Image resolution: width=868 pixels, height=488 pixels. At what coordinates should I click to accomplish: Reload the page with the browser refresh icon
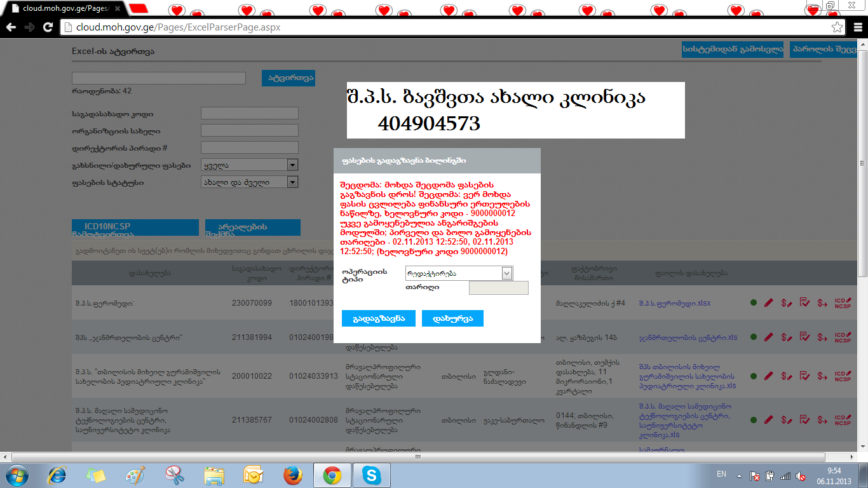tap(48, 27)
